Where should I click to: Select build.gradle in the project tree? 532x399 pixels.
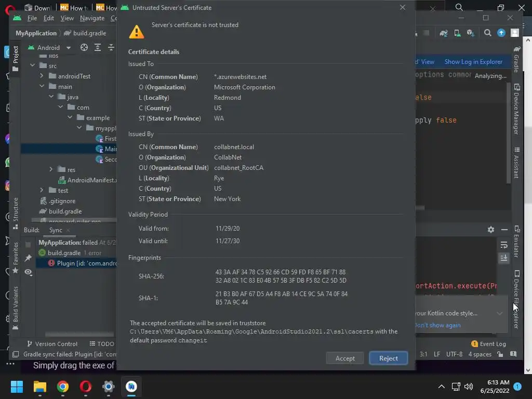coord(61,211)
